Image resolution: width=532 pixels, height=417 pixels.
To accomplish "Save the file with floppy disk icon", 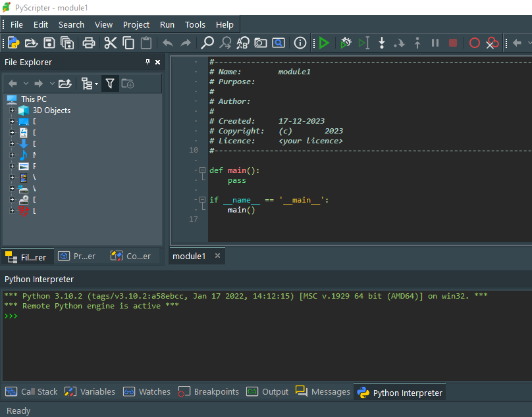I will [x=49, y=43].
